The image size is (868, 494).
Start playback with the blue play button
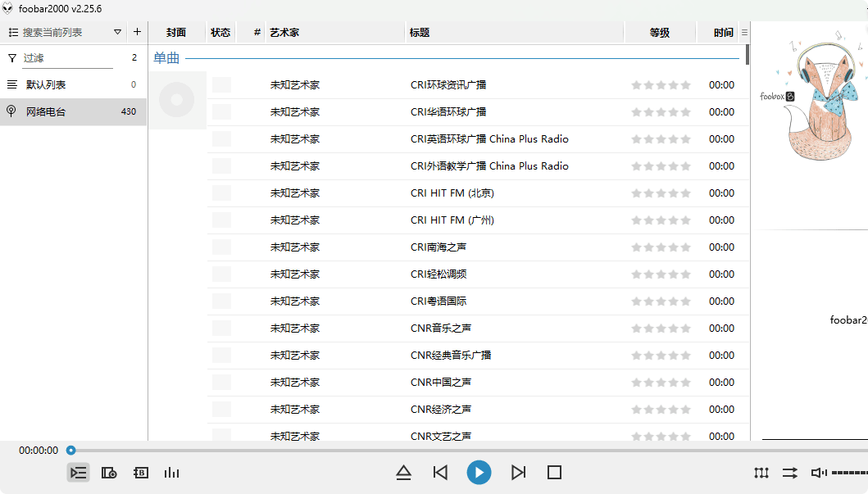click(479, 473)
